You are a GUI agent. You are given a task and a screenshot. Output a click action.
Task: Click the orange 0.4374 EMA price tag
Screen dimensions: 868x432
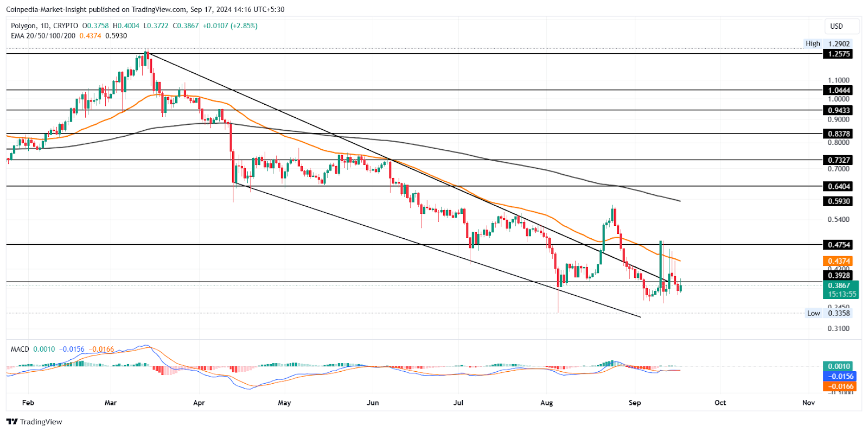point(838,261)
